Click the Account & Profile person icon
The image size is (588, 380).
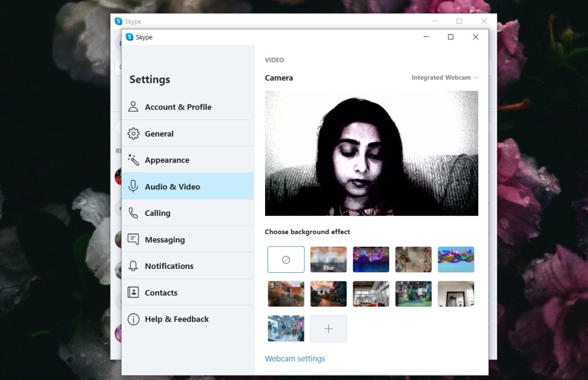[x=133, y=107]
